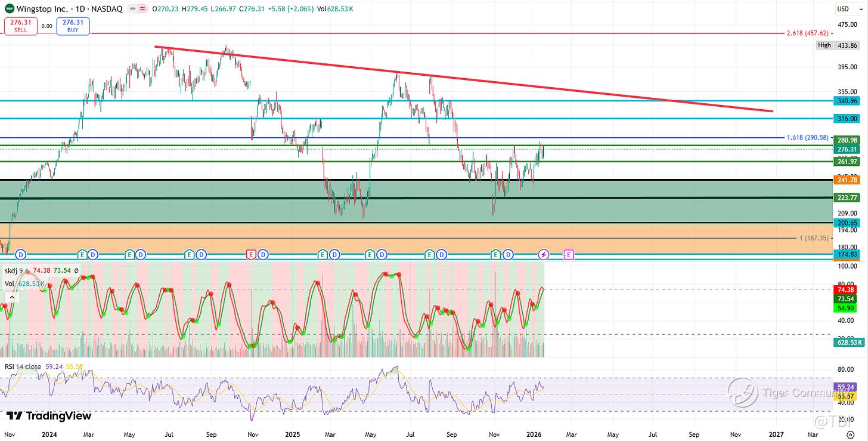Screen dimensions: 868x441
Task: Click the 316.00 cyan price label
Action: click(x=847, y=119)
